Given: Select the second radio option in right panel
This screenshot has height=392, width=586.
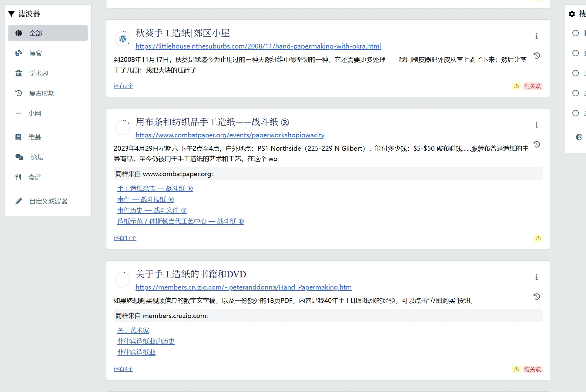Looking at the screenshot, I should [x=575, y=53].
